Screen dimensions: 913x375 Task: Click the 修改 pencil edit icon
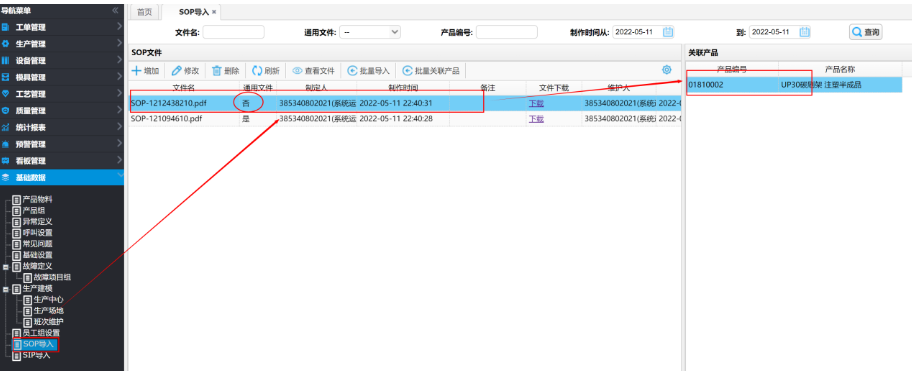point(176,71)
